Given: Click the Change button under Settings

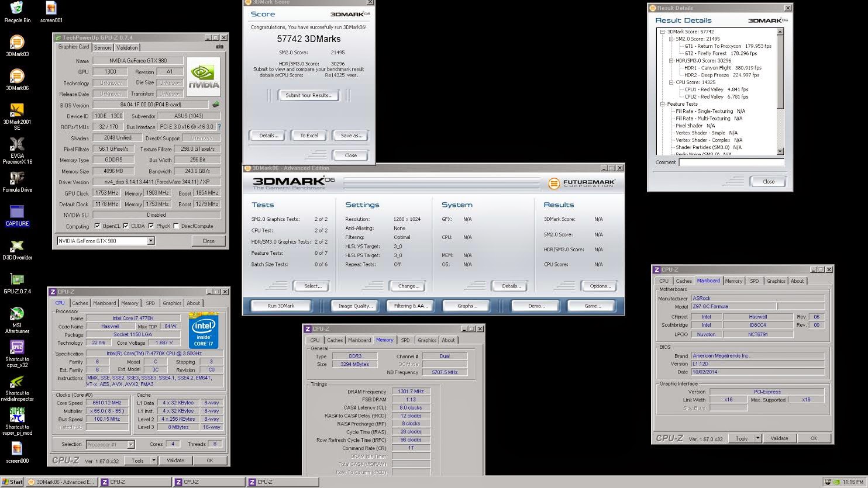Looking at the screenshot, I should [408, 286].
